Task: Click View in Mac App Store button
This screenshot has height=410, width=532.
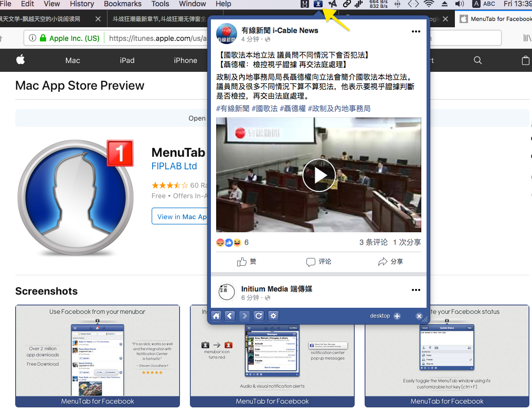Action: click(x=180, y=217)
